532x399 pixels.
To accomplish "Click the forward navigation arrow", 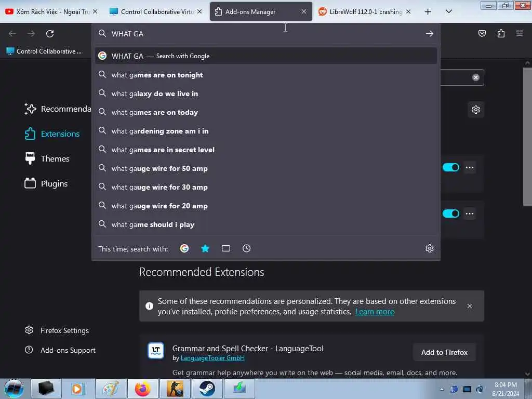I will click(31, 34).
